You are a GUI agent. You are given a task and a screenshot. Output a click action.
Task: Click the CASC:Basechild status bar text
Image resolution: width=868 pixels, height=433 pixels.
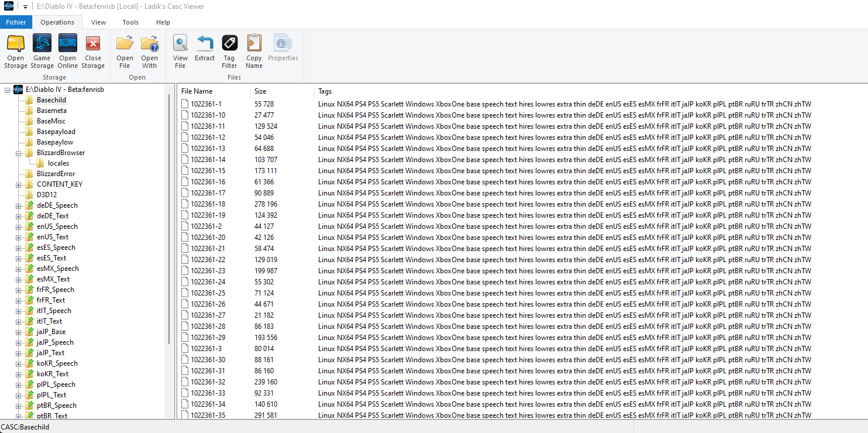click(x=25, y=427)
